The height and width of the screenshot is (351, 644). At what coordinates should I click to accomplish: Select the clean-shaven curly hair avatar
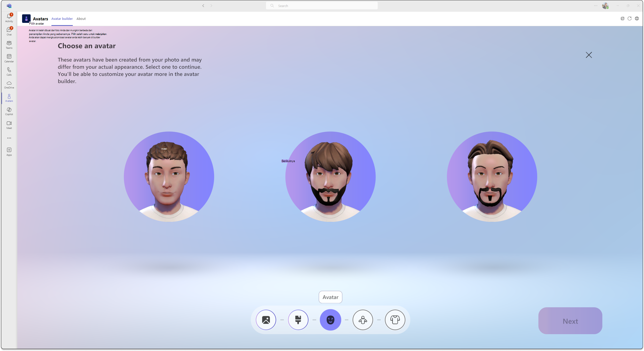click(x=169, y=177)
